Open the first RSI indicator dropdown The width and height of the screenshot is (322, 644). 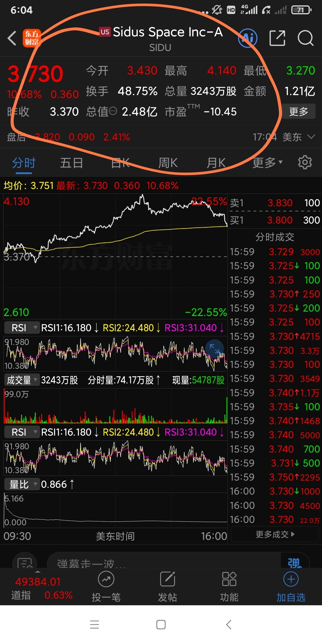[22, 328]
